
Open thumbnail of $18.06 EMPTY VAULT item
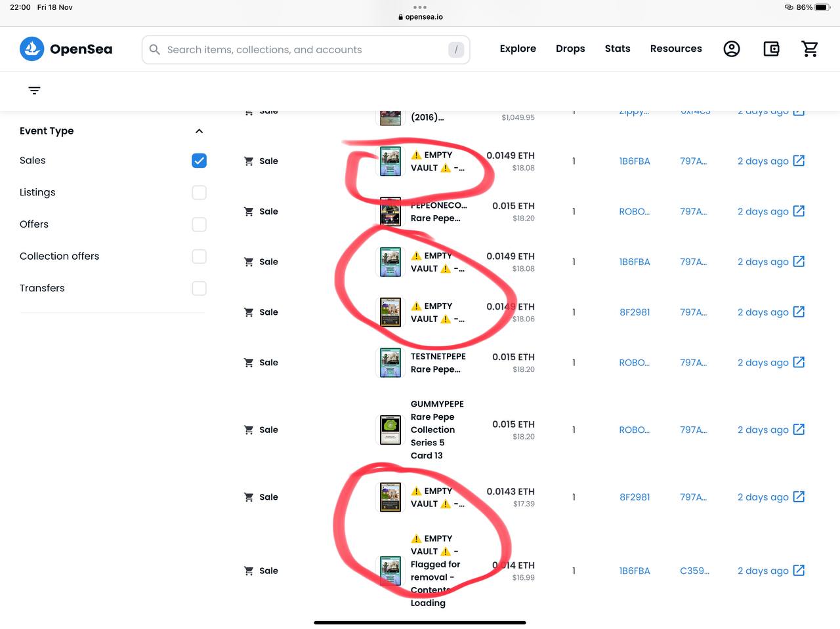(x=390, y=312)
